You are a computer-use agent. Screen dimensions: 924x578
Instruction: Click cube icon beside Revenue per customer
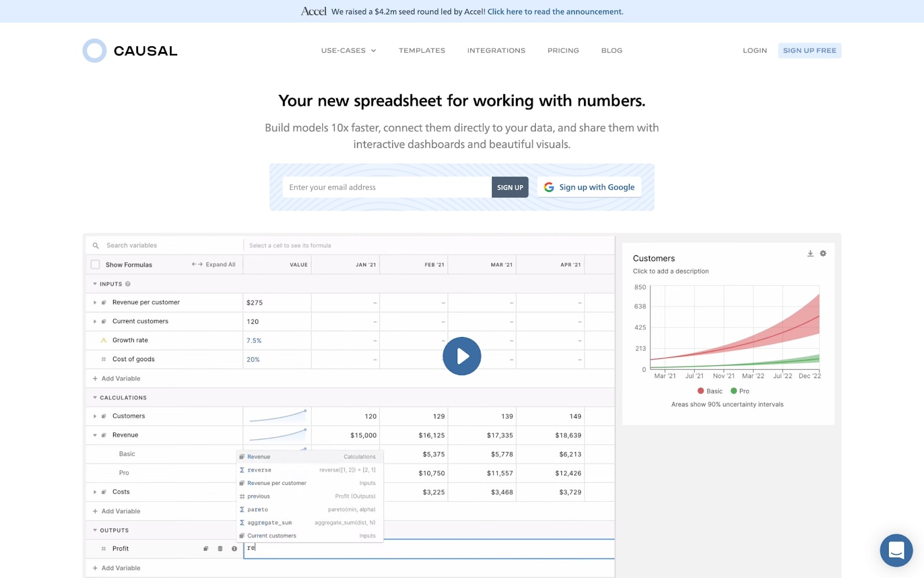pyautogui.click(x=104, y=302)
